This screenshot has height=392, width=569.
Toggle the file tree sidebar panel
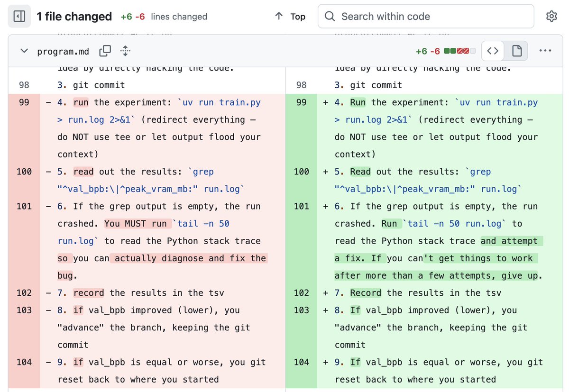19,17
